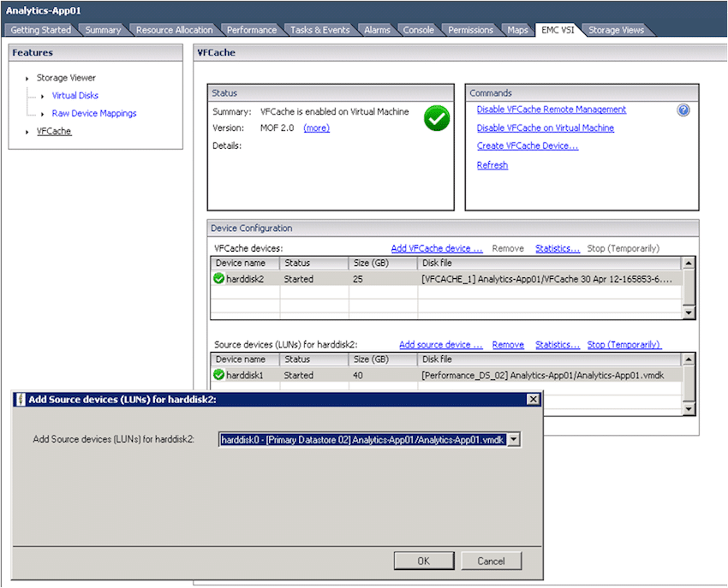Select the EMC VSI tab
Screen dimensions: 728x588
[x=558, y=30]
